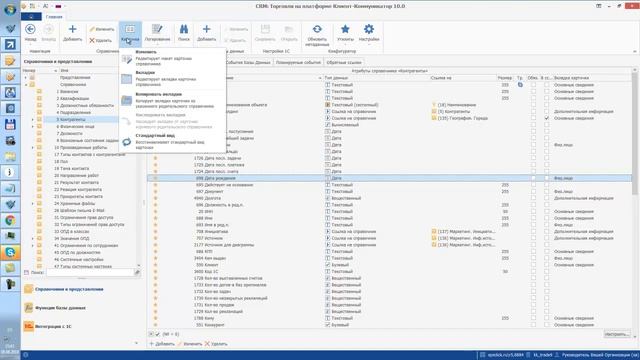Switch to Обратные ссылки tab
Image resolution: width=640 pixels, height=360 pixels.
(x=344, y=62)
